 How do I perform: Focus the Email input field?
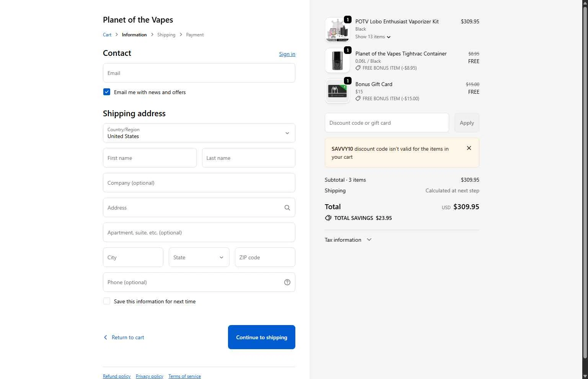[199, 73]
